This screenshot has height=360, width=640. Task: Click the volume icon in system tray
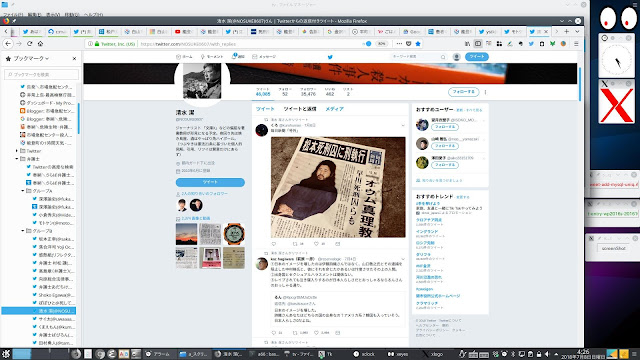click(547, 354)
